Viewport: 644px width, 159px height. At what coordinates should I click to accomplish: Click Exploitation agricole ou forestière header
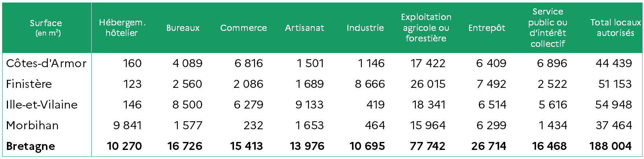pyautogui.click(x=426, y=28)
